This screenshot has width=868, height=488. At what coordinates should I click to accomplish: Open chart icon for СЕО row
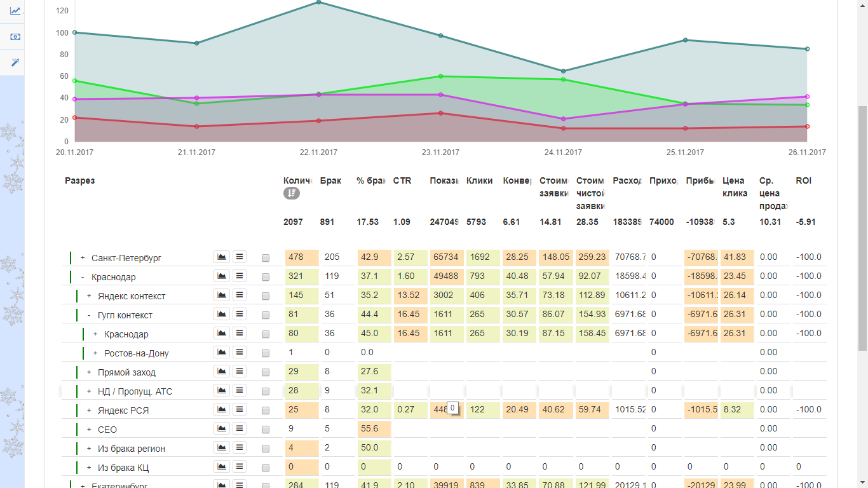[222, 428]
